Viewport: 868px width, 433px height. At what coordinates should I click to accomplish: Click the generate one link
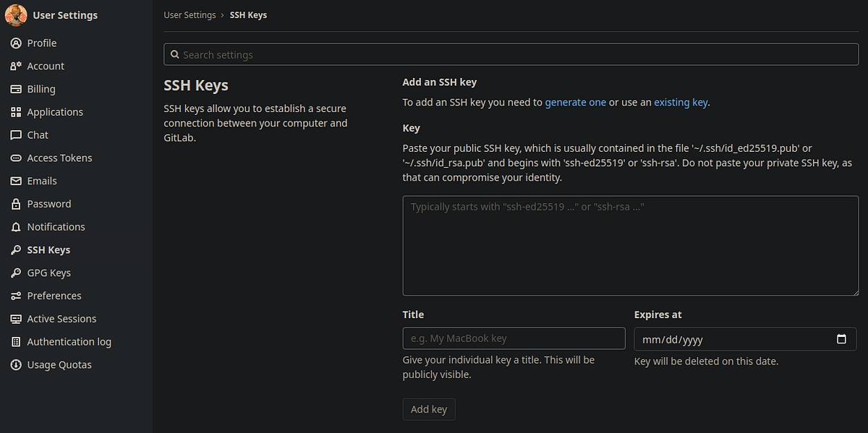(576, 102)
